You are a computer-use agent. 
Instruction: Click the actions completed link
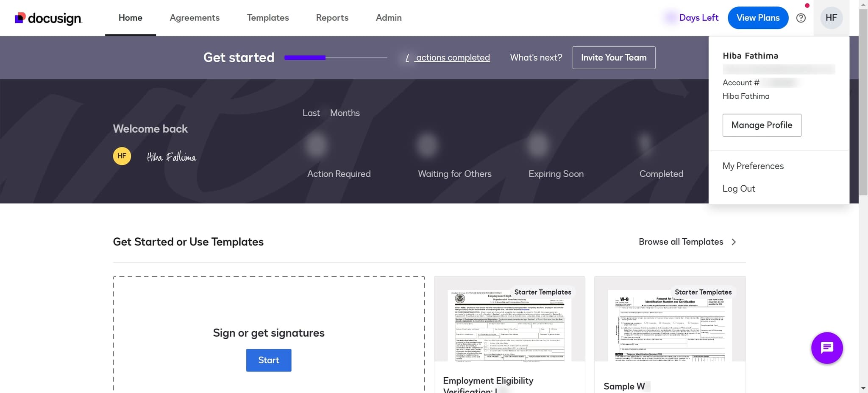tap(452, 58)
